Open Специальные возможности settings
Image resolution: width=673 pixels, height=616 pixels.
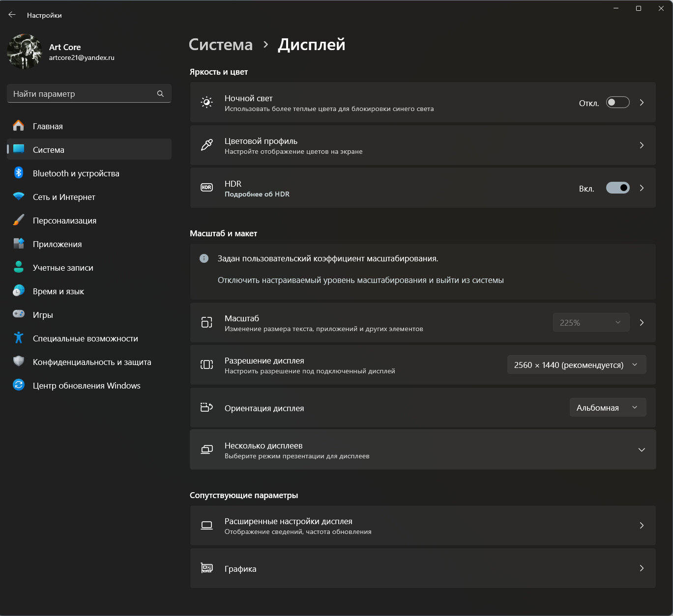coord(89,338)
